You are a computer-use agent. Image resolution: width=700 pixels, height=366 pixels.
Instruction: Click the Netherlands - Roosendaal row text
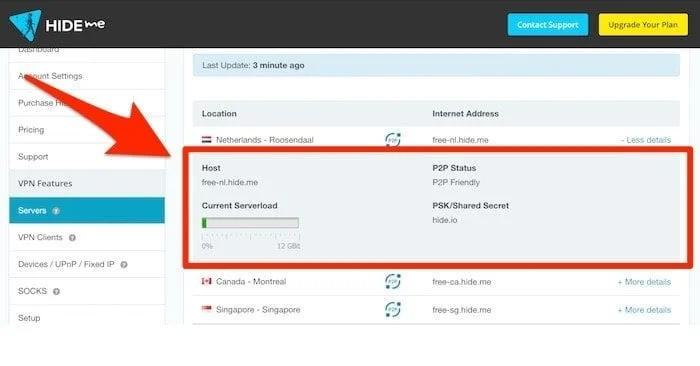point(265,140)
